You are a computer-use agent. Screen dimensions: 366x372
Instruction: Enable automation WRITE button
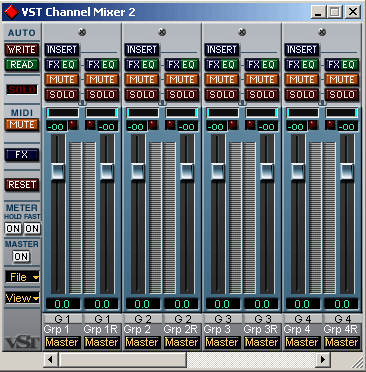click(22, 49)
